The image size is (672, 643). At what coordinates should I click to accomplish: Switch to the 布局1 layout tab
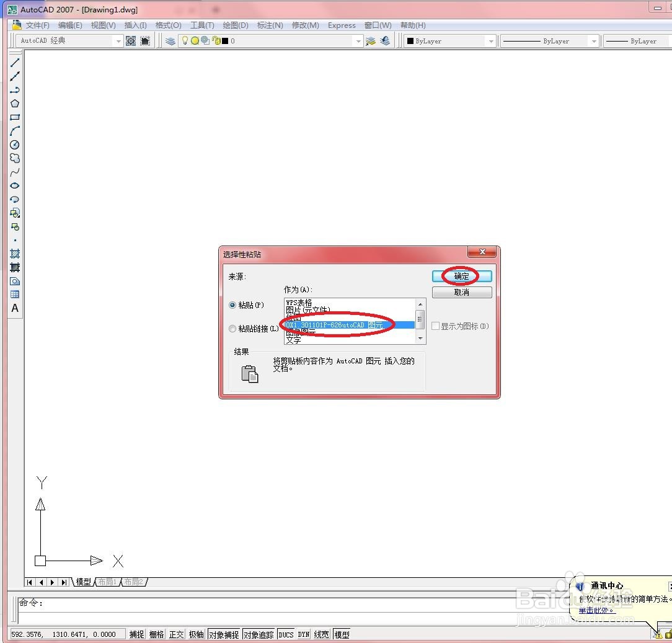point(107,582)
